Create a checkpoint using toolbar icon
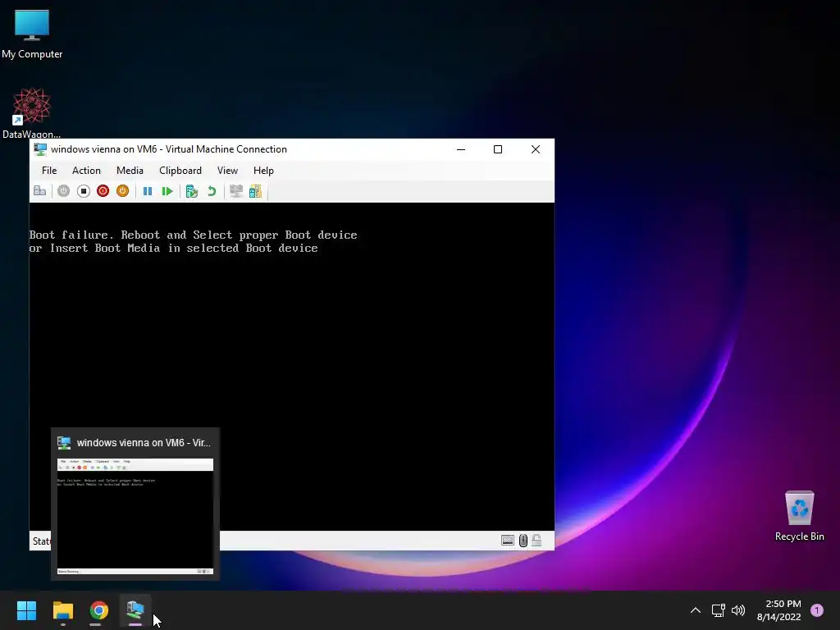The height and width of the screenshot is (630, 840). [192, 191]
